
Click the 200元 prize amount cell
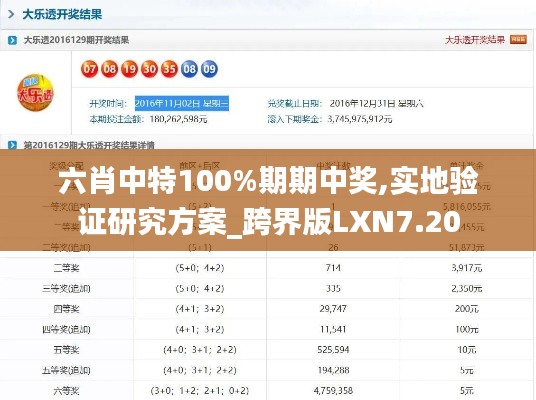point(467,309)
